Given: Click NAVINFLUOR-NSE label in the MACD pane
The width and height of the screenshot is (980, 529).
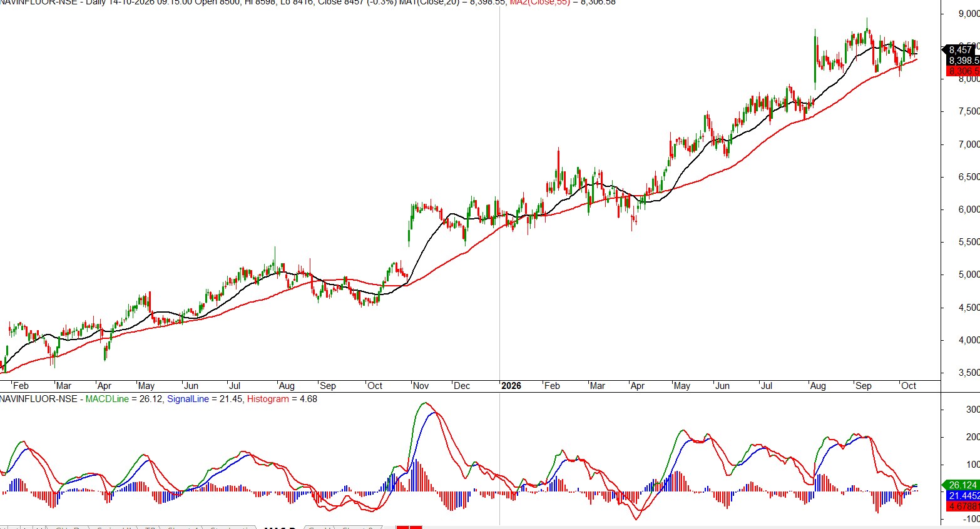Looking at the screenshot, I should pyautogui.click(x=39, y=399).
